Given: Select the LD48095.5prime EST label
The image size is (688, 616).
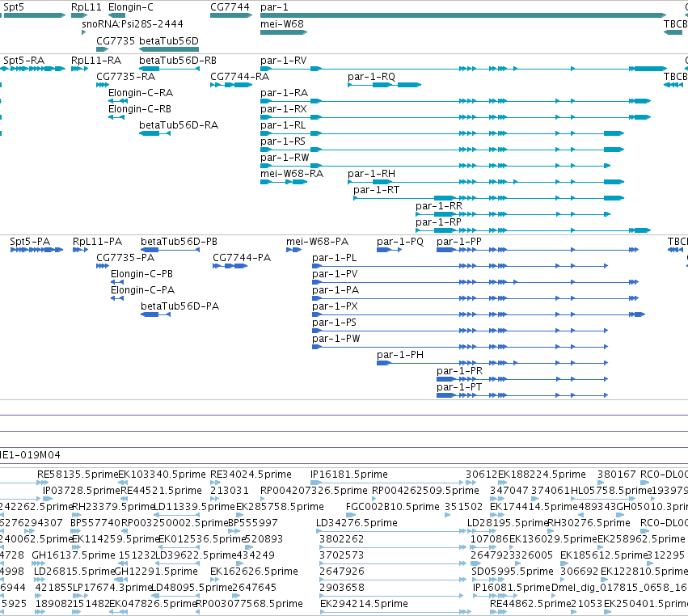Looking at the screenshot, I should pos(192,588).
